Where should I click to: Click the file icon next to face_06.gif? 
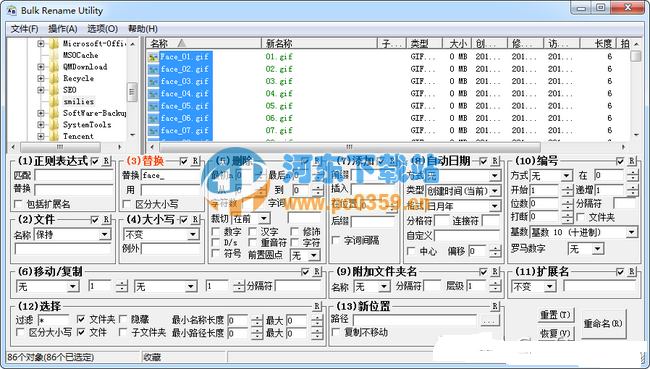(x=153, y=119)
